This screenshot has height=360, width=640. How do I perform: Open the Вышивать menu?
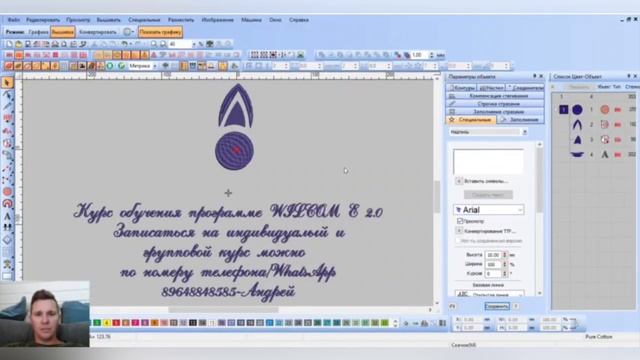(109, 20)
